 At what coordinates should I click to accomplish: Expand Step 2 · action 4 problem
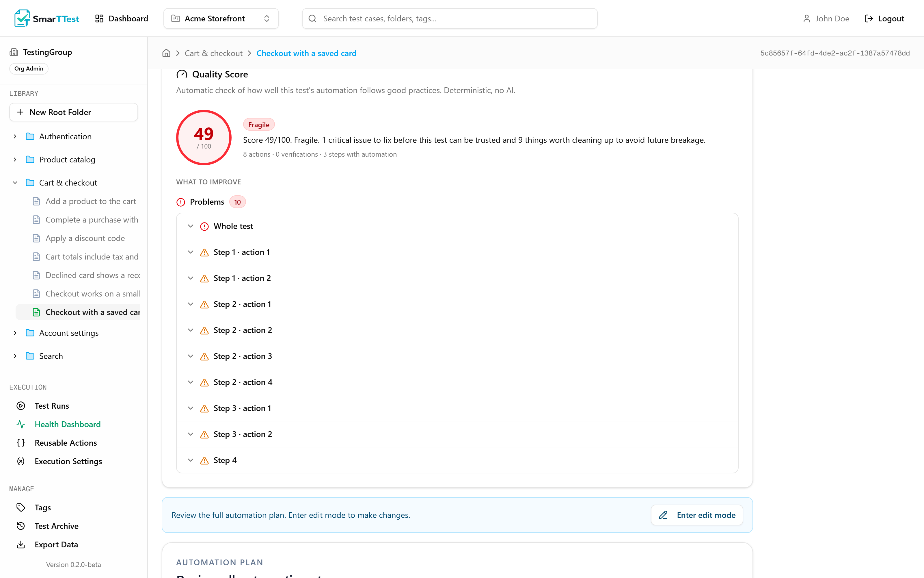[457, 382]
